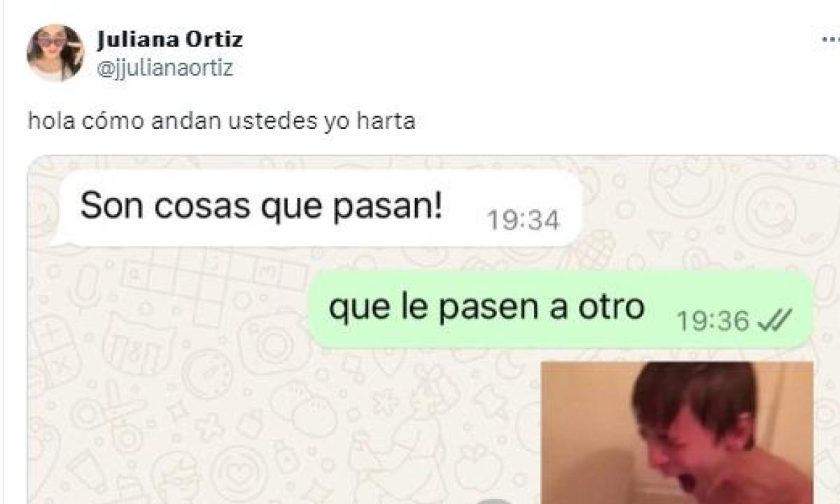Click the heart-in-circle doodle at bottom
Viewport: 840px width, 504px height.
239,473
